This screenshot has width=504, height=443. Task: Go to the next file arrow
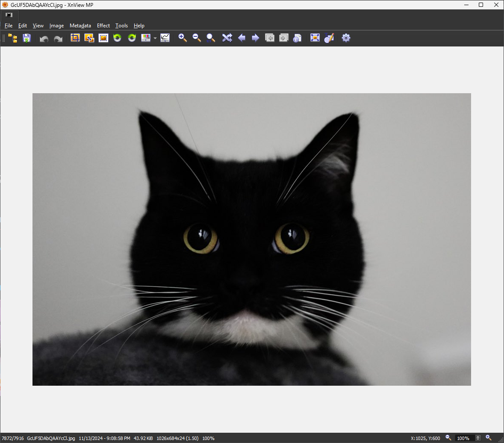point(256,38)
